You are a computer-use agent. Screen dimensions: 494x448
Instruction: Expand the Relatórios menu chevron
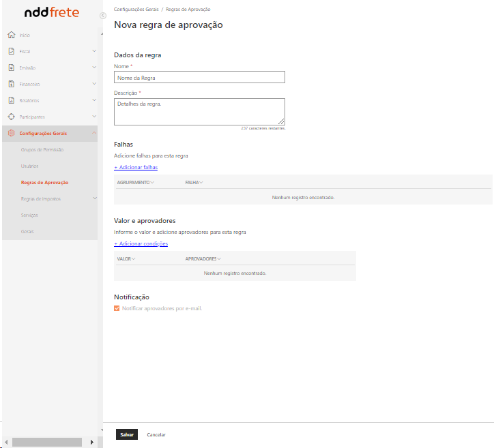click(94, 100)
